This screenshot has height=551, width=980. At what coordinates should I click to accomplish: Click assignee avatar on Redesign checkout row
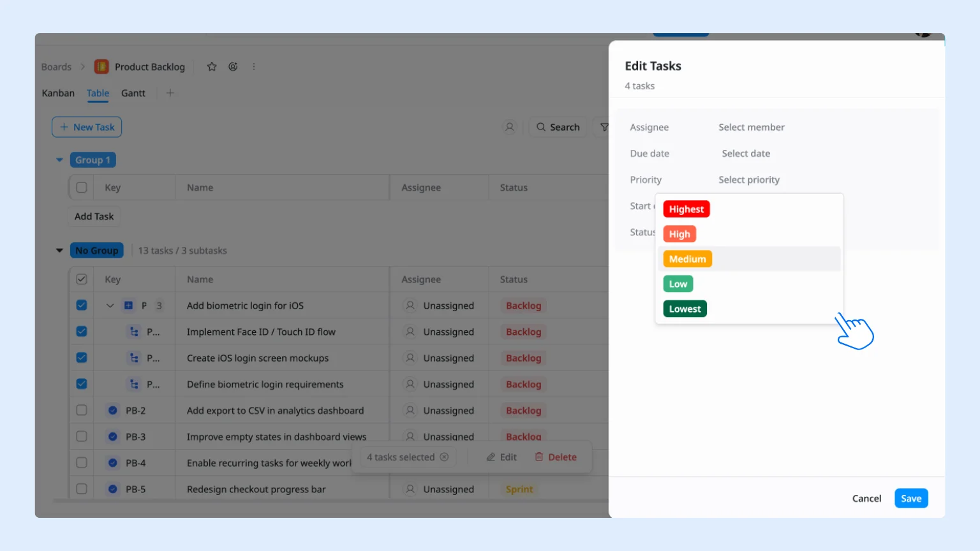(410, 489)
